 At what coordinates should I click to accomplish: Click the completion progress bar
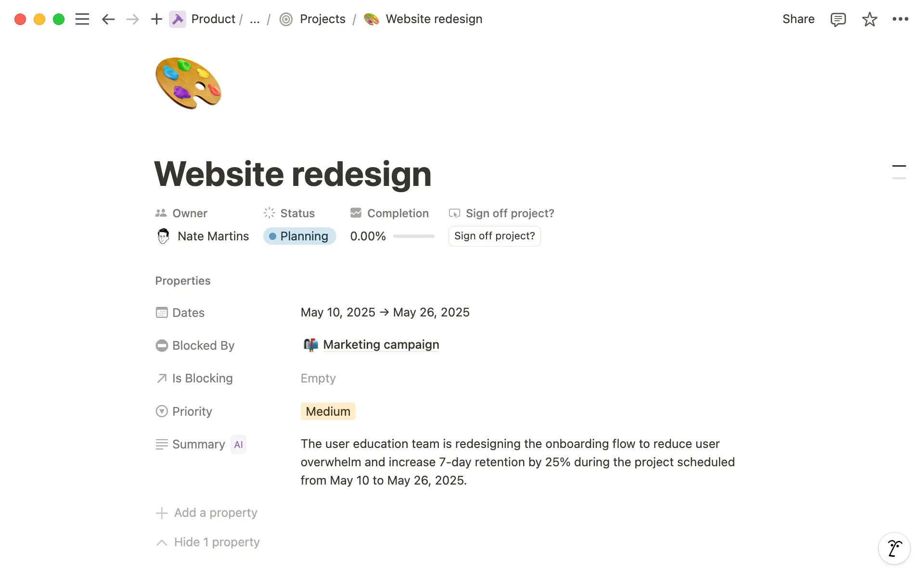[413, 236]
